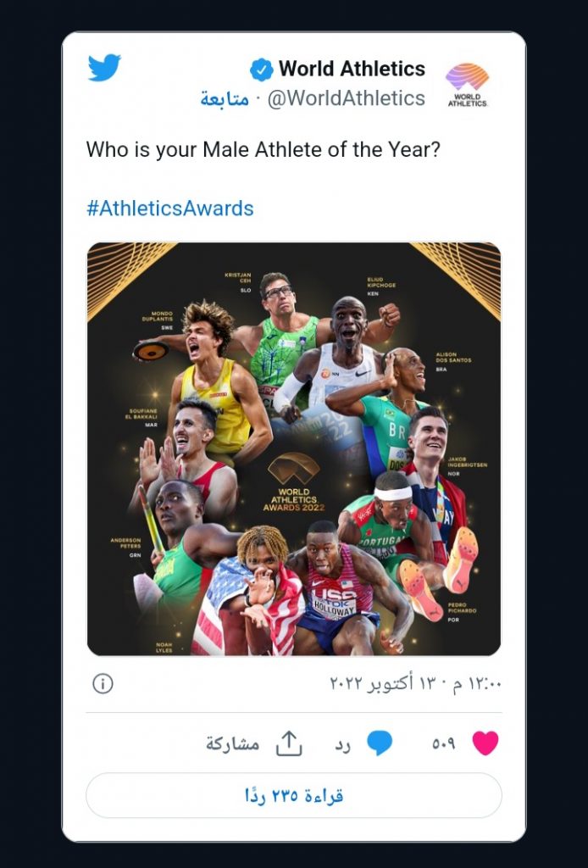588x868 pixels.
Task: Click the @WorldAthletics handle
Action: pyautogui.click(x=346, y=99)
